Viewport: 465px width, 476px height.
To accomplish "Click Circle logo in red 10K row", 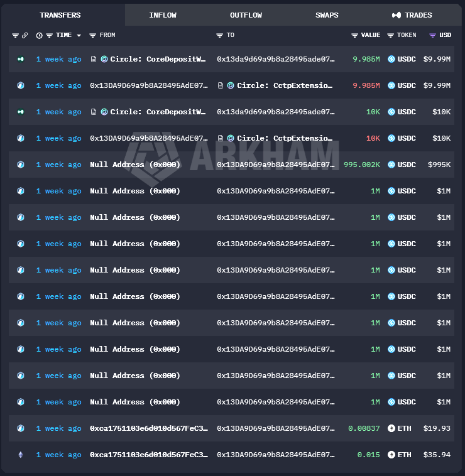I will point(231,138).
